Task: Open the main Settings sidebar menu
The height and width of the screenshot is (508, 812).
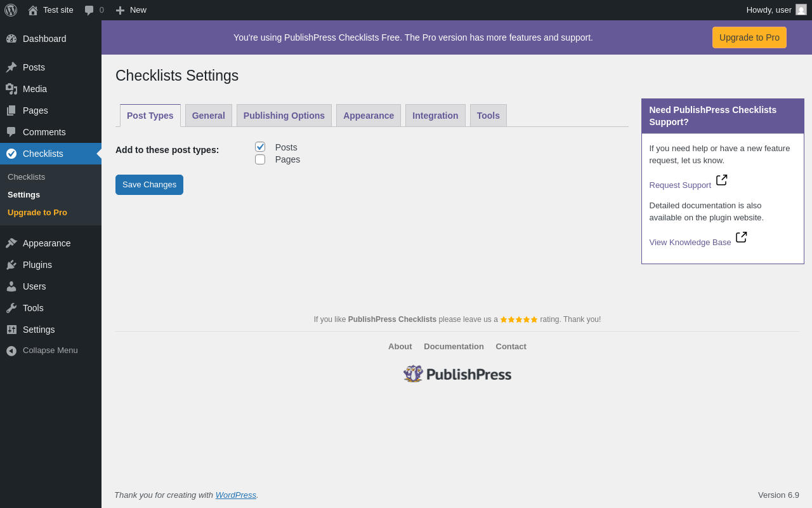Action: [x=51, y=330]
